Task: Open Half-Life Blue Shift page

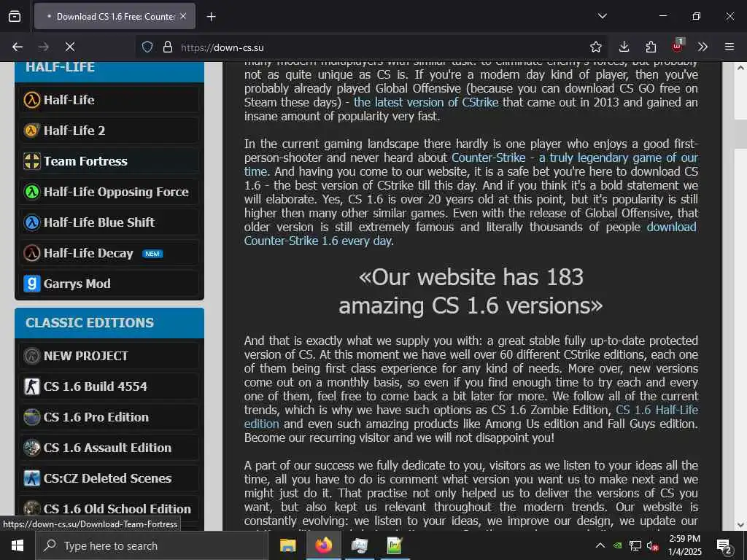Action: [109, 222]
